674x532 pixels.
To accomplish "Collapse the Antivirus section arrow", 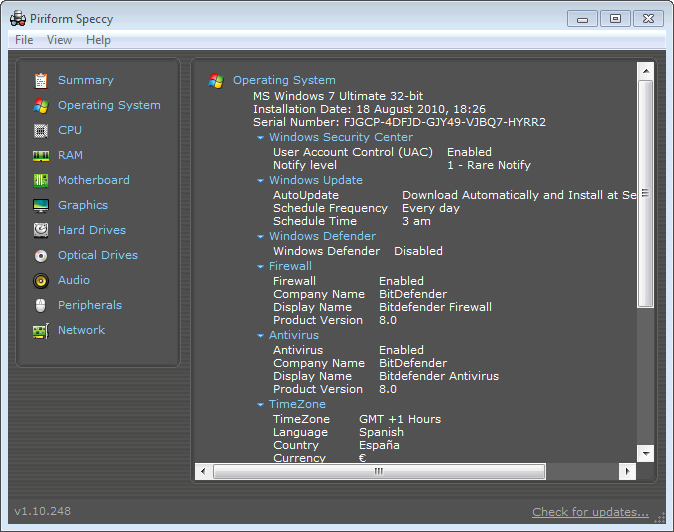I will pos(260,336).
